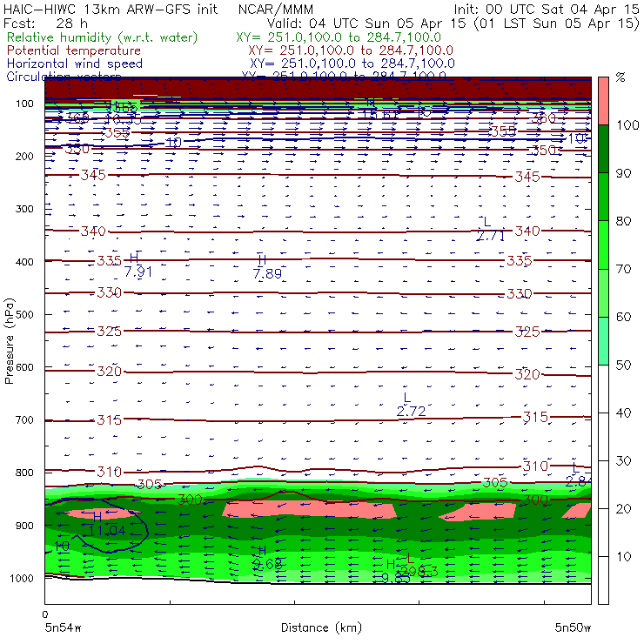Click the '0' distance origin tick label
Screen dimensions: 644x644
(45, 614)
